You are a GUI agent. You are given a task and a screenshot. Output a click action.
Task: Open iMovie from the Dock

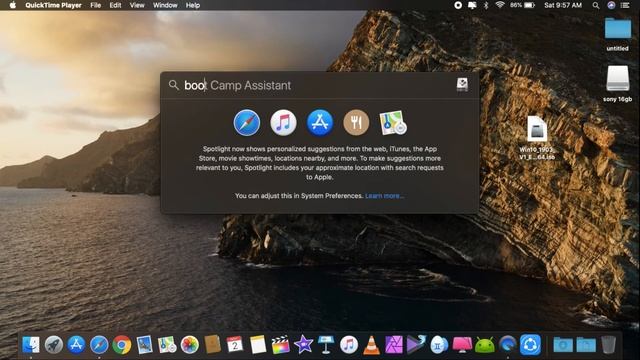coord(303,345)
